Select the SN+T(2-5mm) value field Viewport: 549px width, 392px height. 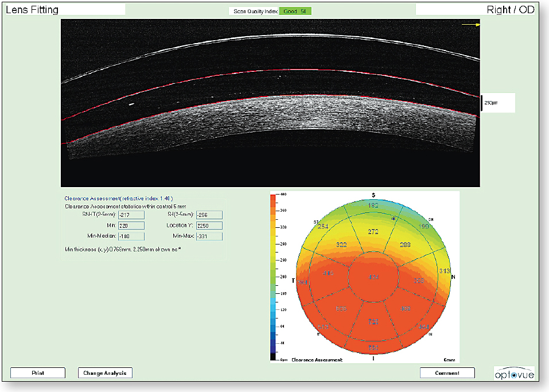click(x=131, y=215)
